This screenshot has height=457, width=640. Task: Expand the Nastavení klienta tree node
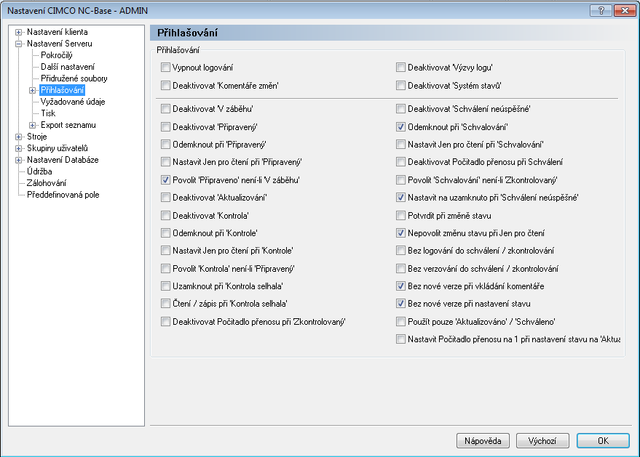tap(18, 32)
